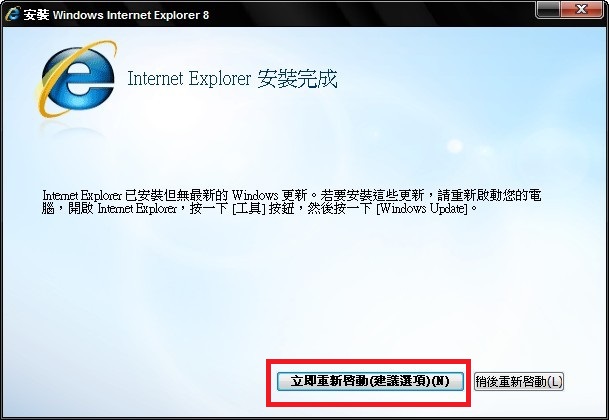This screenshot has width=609, height=420.
Task: Click the 安裝完成 words in the heading
Action: tap(297, 79)
